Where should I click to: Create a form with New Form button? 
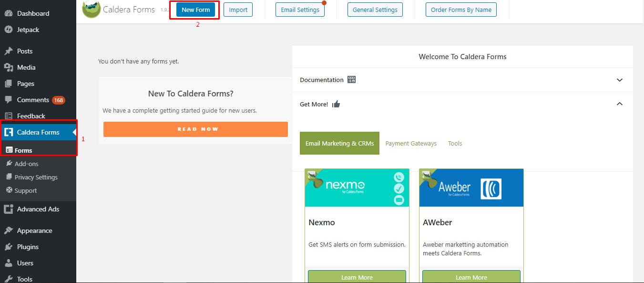coord(196,10)
